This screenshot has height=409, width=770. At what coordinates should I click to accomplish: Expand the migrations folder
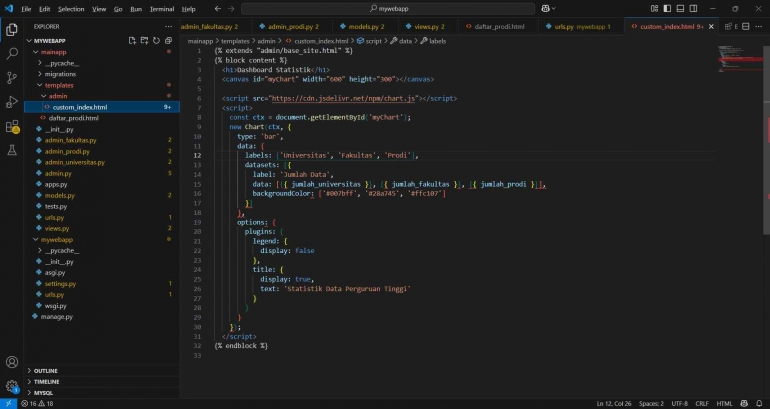click(40, 74)
